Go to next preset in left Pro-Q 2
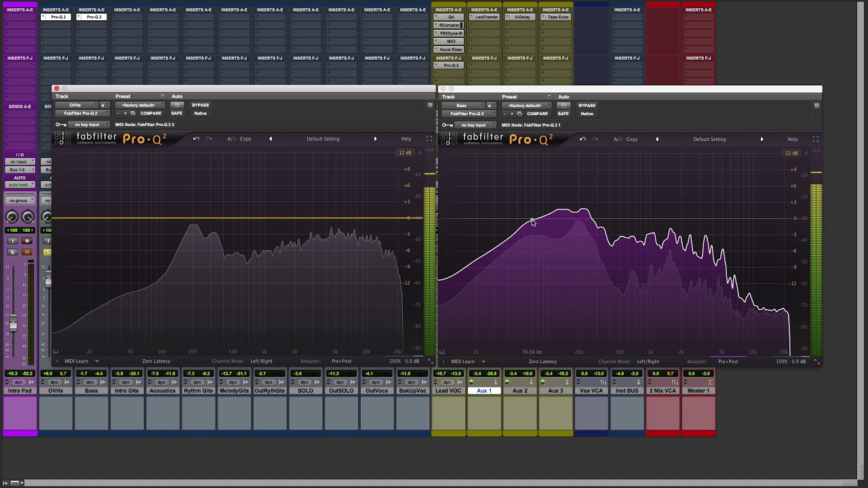This screenshot has width=868, height=488. click(375, 139)
